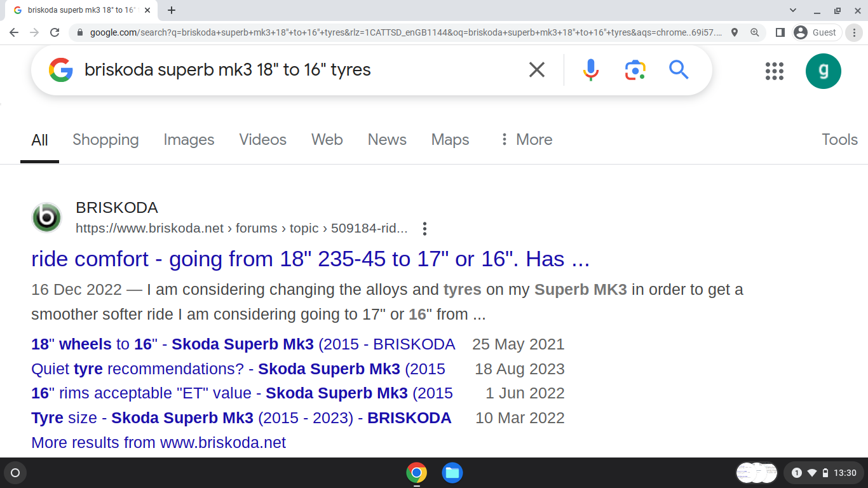Open the Chrome three-dot menu
The image size is (868, 488).
855,32
